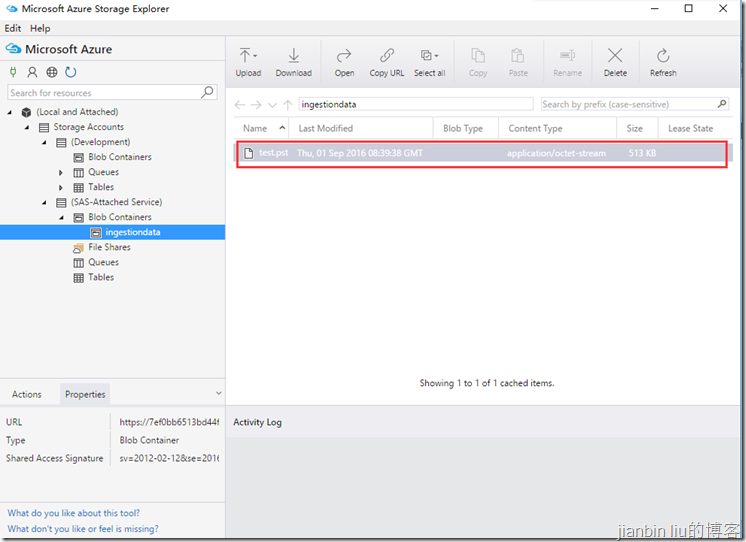Image resolution: width=746 pixels, height=542 pixels.
Task: Copy URL of the selected blob
Action: click(386, 62)
